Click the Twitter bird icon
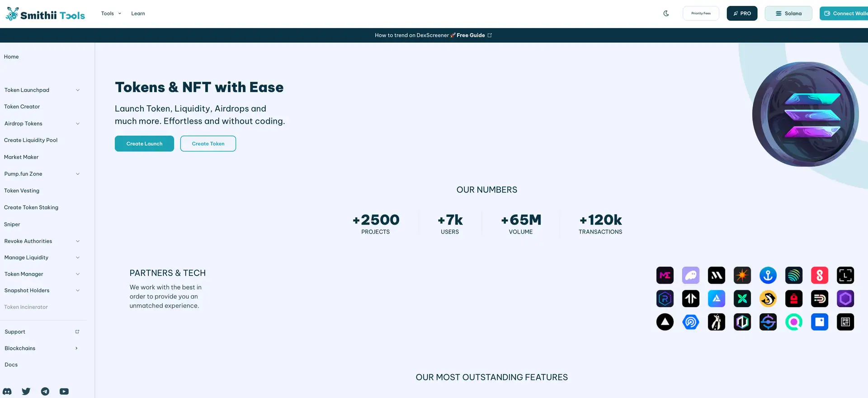This screenshot has height=398, width=868. (26, 391)
